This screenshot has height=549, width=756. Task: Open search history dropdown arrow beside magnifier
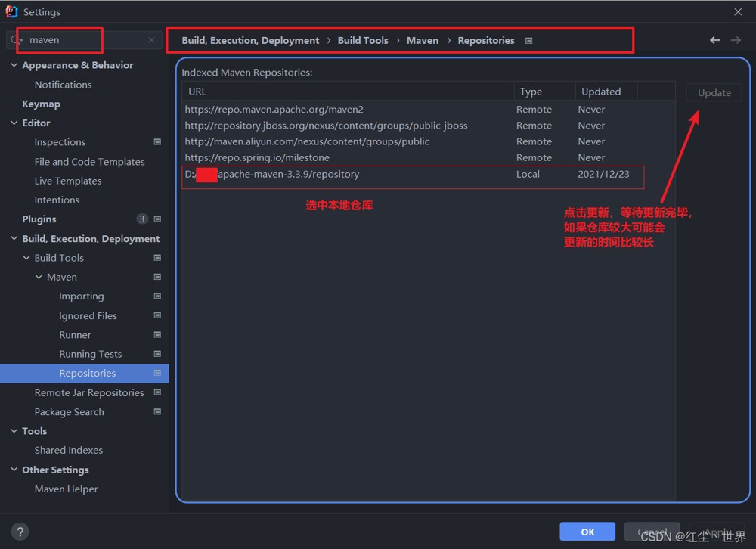22,40
